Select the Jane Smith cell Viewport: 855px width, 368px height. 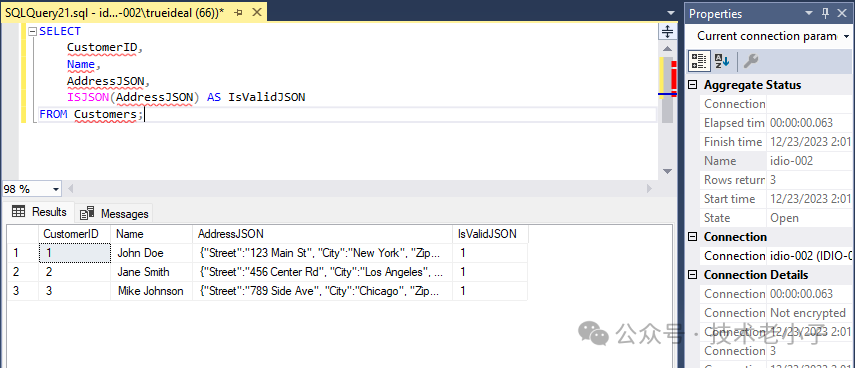click(152, 272)
